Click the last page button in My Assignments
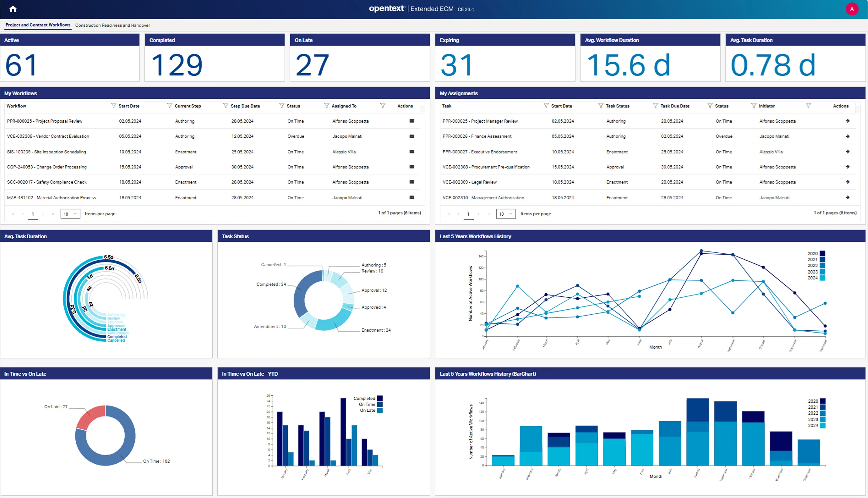Screen dimensions: 868x498 (489, 214)
